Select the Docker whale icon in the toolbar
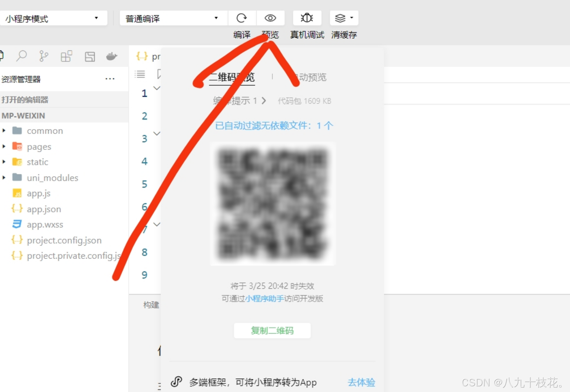Screen dimensions: 570x392 point(112,56)
